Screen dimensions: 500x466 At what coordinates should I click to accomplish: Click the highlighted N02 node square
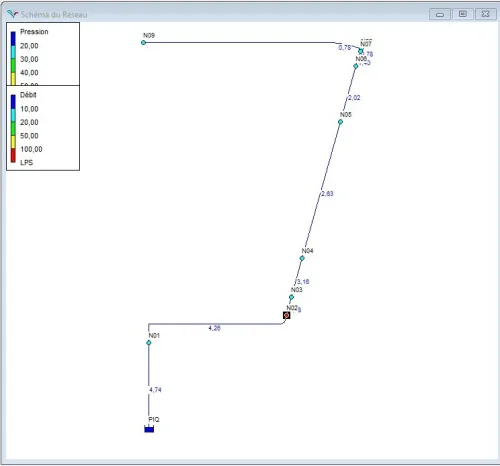coord(287,315)
